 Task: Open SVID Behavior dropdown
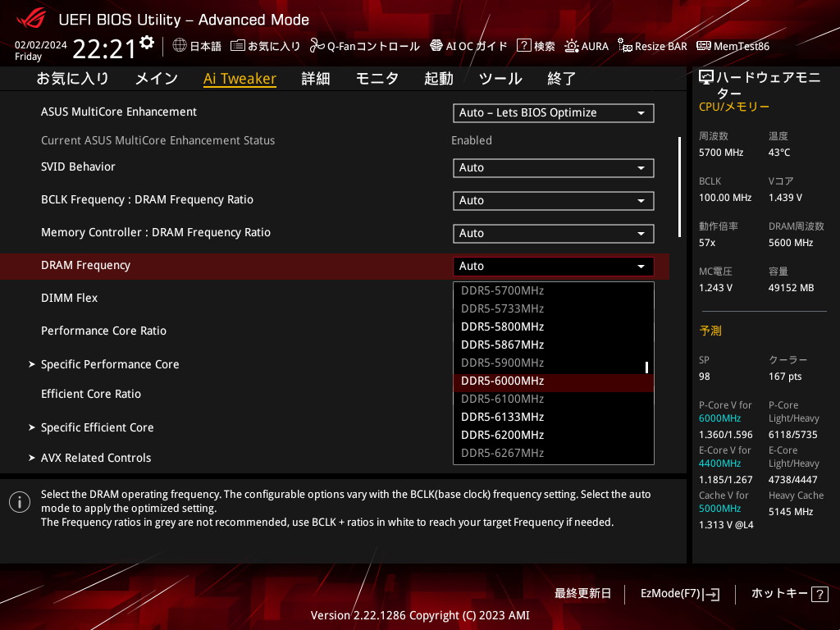(554, 167)
